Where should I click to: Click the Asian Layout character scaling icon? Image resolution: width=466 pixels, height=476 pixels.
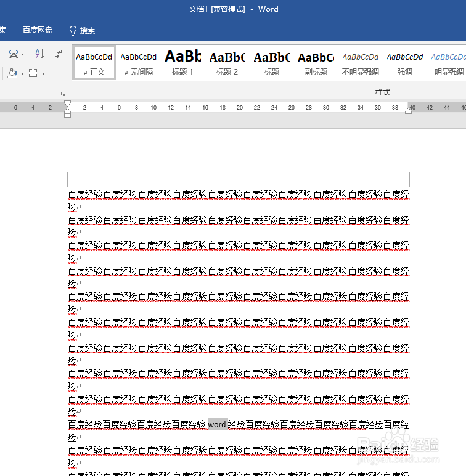tap(14, 54)
